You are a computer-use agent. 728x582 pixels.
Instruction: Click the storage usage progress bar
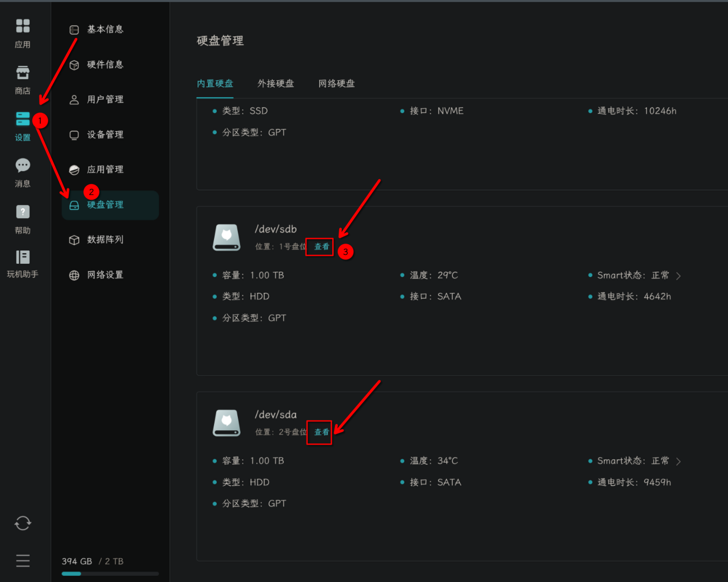(110, 574)
